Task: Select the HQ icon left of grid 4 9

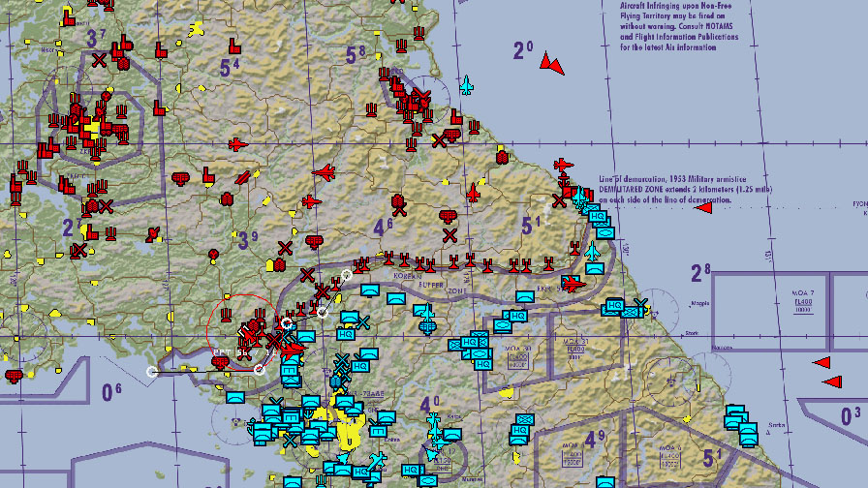Action: pyautogui.click(x=520, y=431)
